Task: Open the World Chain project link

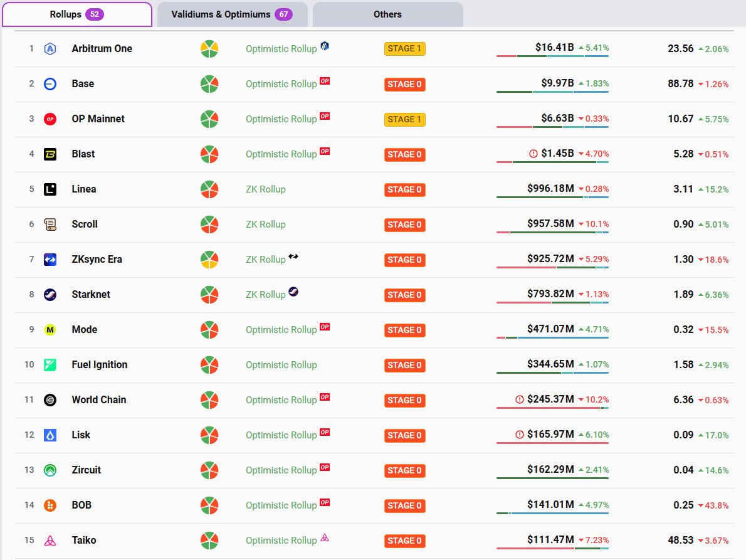Action: click(x=99, y=399)
